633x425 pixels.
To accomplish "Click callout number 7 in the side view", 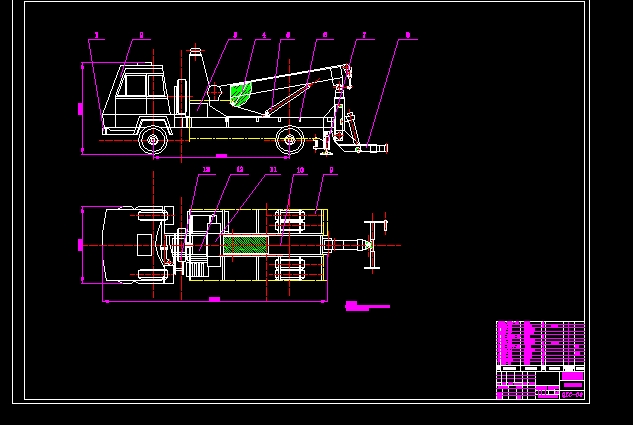I will tap(364, 36).
